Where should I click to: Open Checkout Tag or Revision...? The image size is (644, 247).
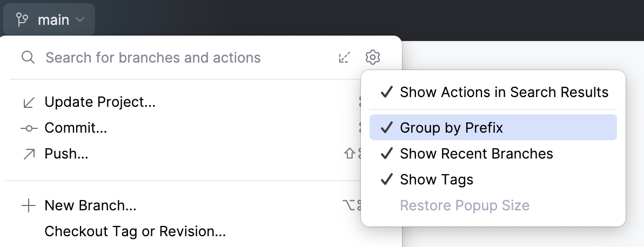coord(135,232)
